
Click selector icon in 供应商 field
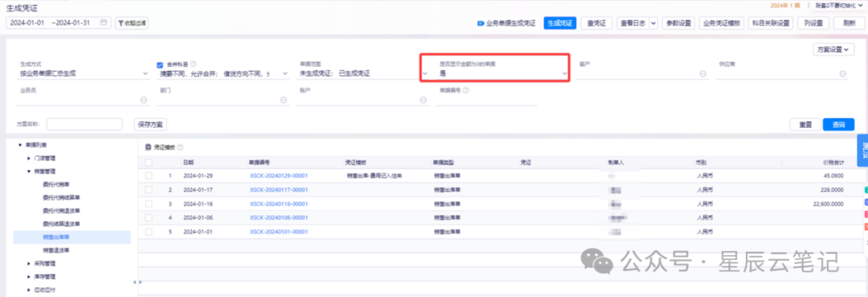(x=842, y=74)
